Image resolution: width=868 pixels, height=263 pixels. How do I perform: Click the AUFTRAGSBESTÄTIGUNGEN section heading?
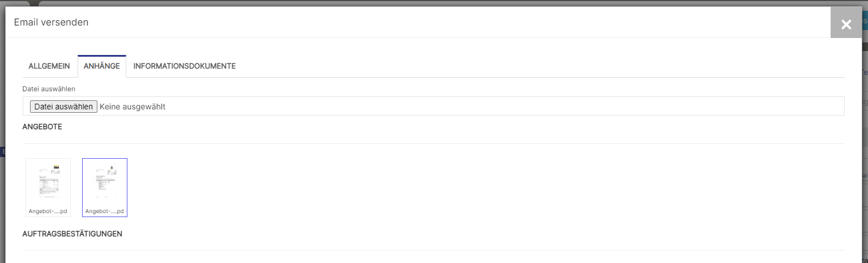coord(72,234)
